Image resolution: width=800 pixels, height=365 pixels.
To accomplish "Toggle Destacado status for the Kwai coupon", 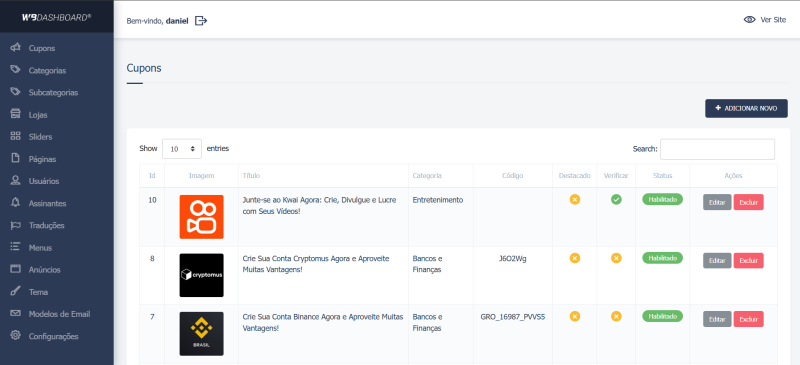I will [x=574, y=200].
